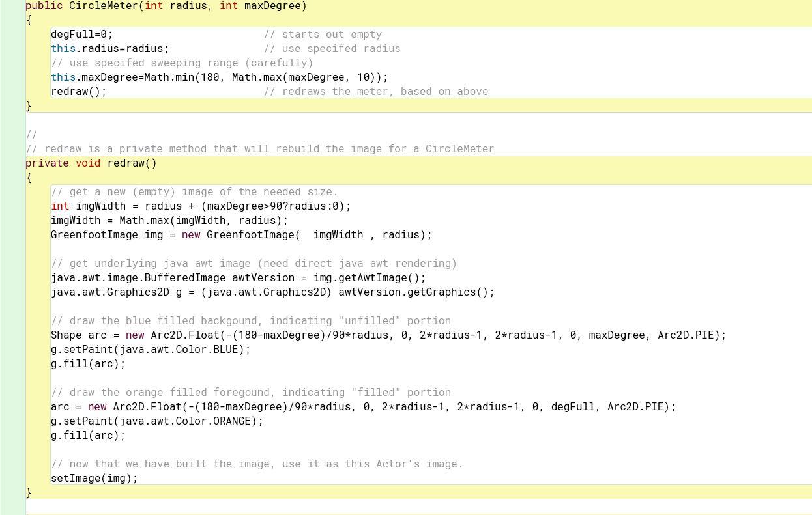Screen dimensions: 812x515
Task: Click the redraw method documentation comment
Action: (261, 148)
